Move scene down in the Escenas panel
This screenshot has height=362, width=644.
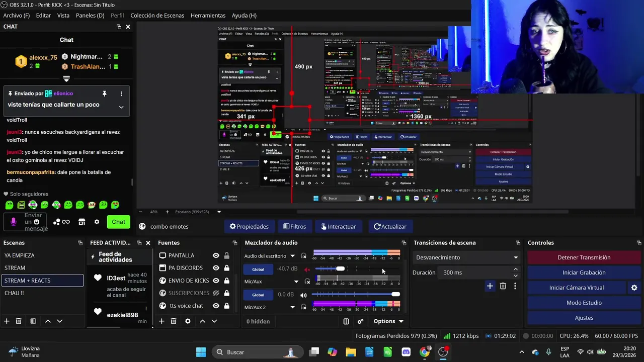tap(59, 321)
